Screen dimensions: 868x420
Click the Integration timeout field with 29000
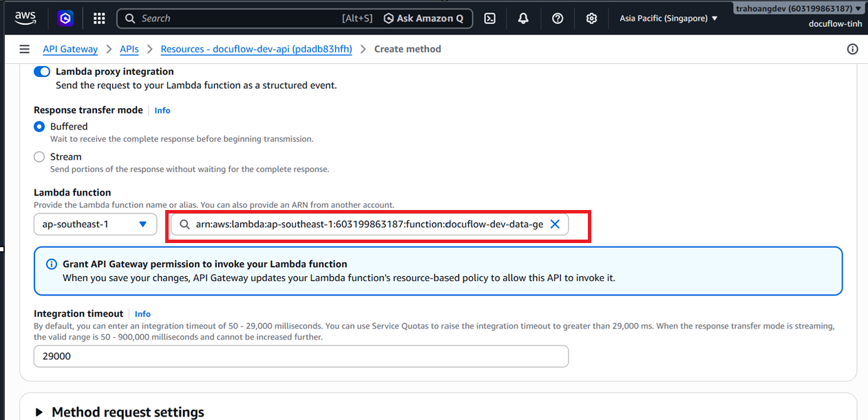(301, 356)
